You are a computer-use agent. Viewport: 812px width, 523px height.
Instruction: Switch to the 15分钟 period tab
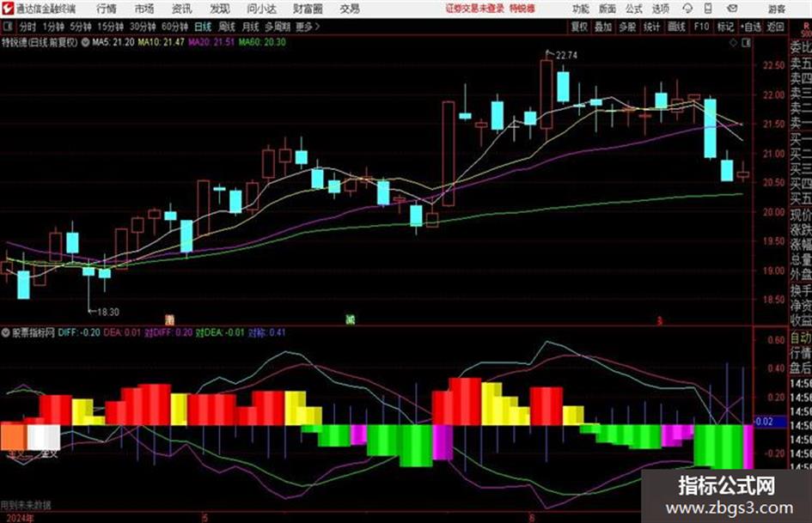tap(110, 27)
